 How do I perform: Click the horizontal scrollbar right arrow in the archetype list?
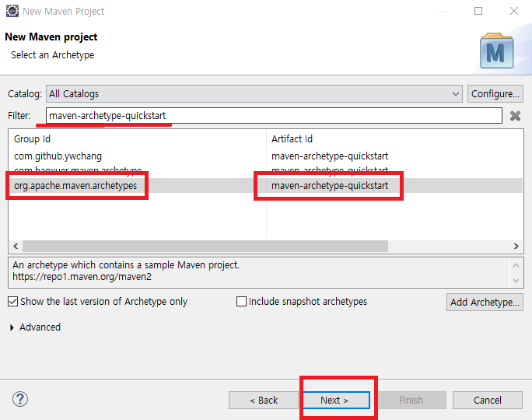516,246
